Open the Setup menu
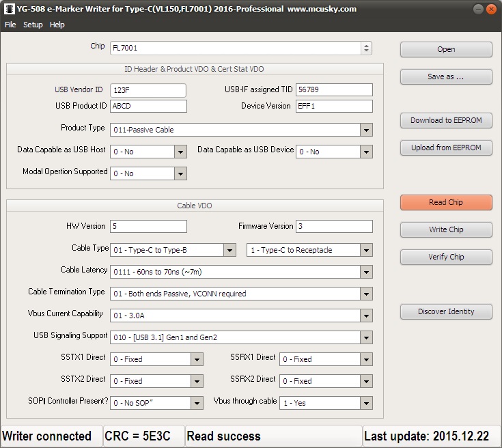Image resolution: width=502 pixels, height=448 pixels. [x=33, y=25]
